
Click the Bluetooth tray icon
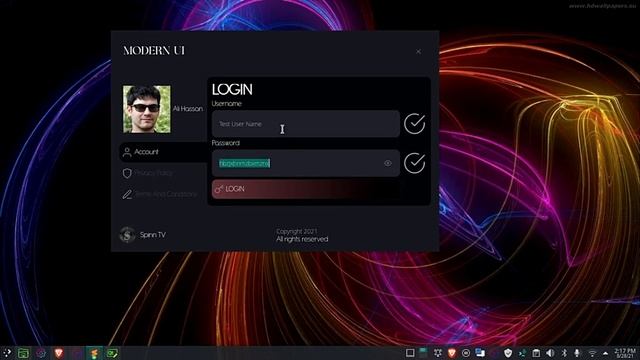pos(564,353)
